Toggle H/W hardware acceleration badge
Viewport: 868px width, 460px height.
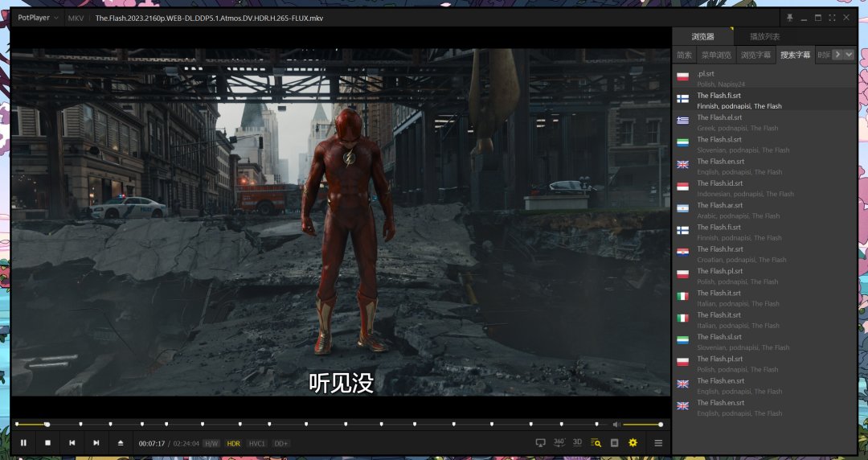pyautogui.click(x=211, y=443)
